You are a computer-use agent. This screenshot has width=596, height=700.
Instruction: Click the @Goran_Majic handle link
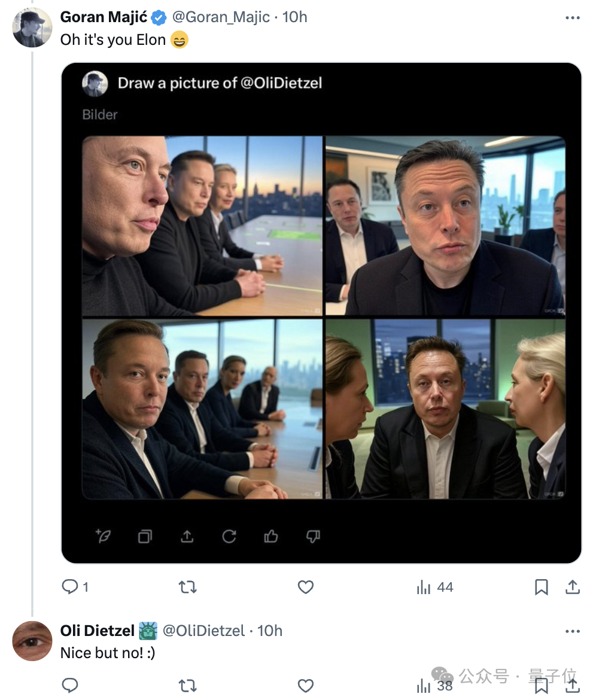click(221, 17)
